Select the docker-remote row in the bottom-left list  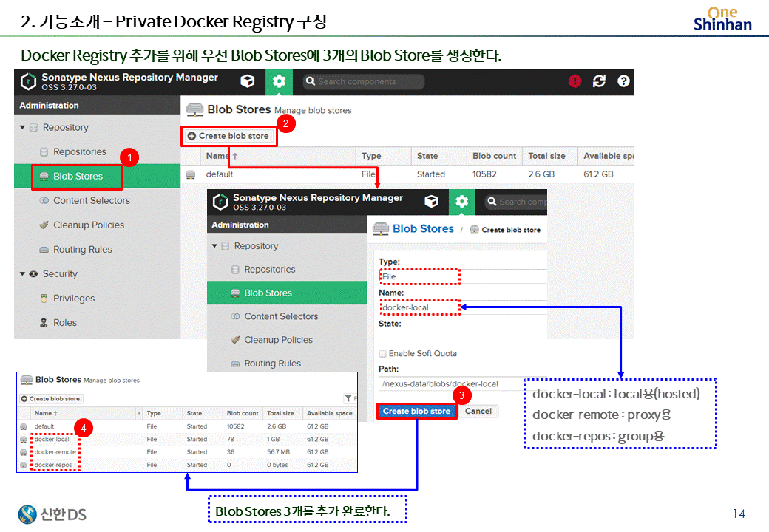187,452
